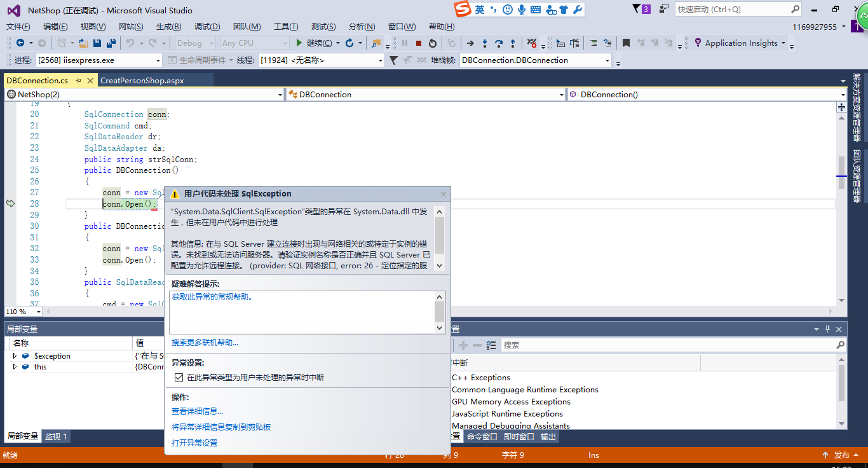The image size is (868, 468).
Task: Click 搜索更多联机帮助 link
Action: point(205,343)
